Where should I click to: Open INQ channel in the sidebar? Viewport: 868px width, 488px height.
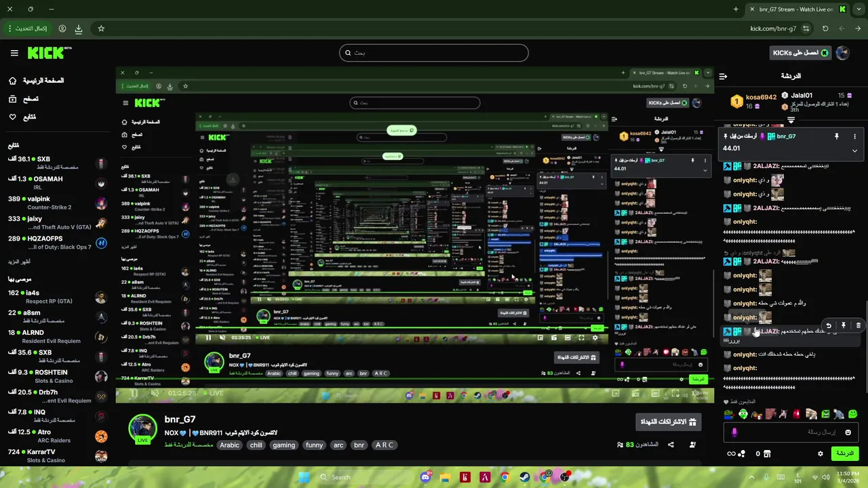[x=58, y=415]
